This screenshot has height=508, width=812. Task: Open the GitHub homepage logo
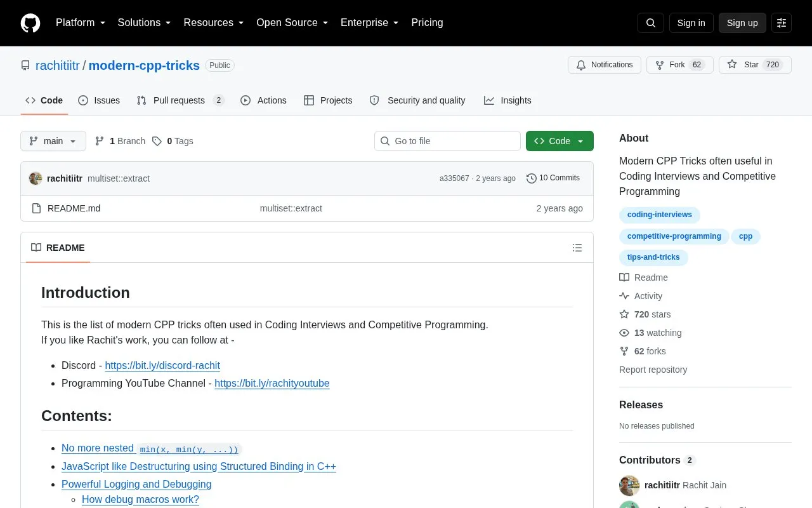coord(30,23)
